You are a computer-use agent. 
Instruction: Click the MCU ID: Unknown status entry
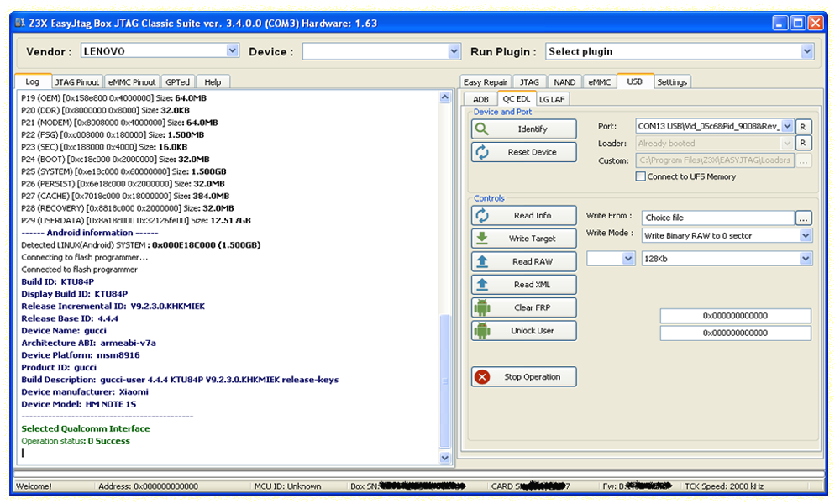coord(287,486)
